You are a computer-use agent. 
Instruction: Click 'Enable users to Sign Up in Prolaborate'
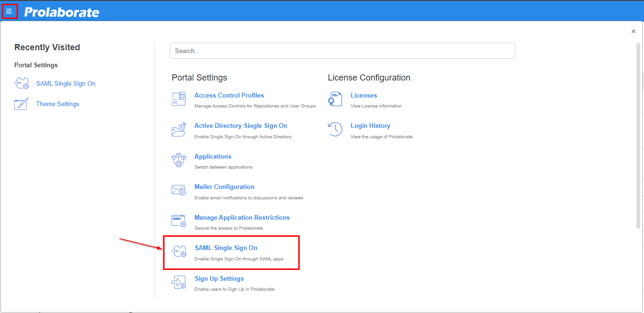pyautogui.click(x=235, y=289)
